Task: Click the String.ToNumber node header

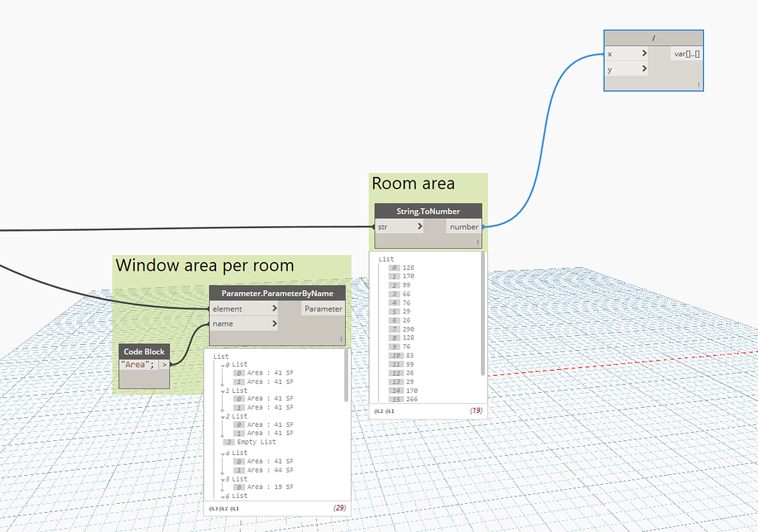Action: click(x=428, y=211)
